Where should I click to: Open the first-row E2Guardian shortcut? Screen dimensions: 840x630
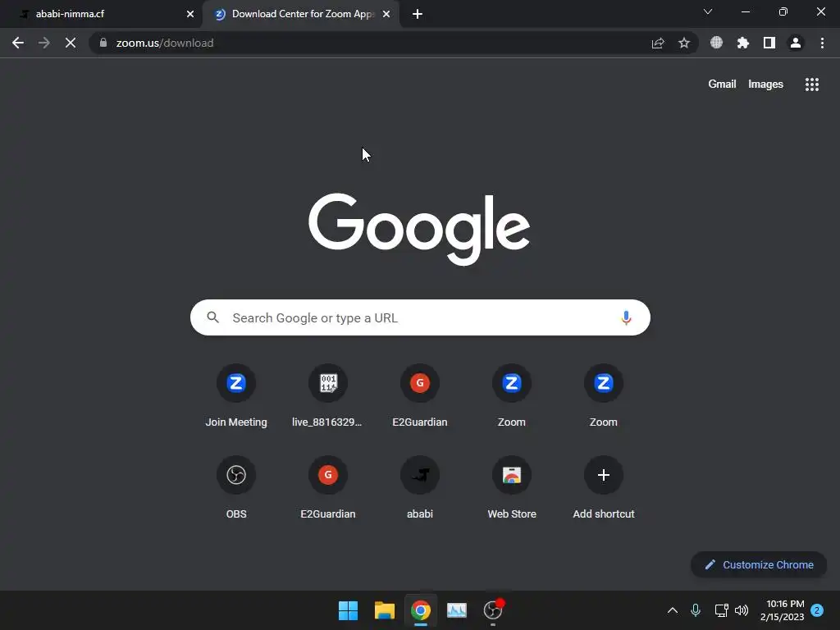[420, 396]
